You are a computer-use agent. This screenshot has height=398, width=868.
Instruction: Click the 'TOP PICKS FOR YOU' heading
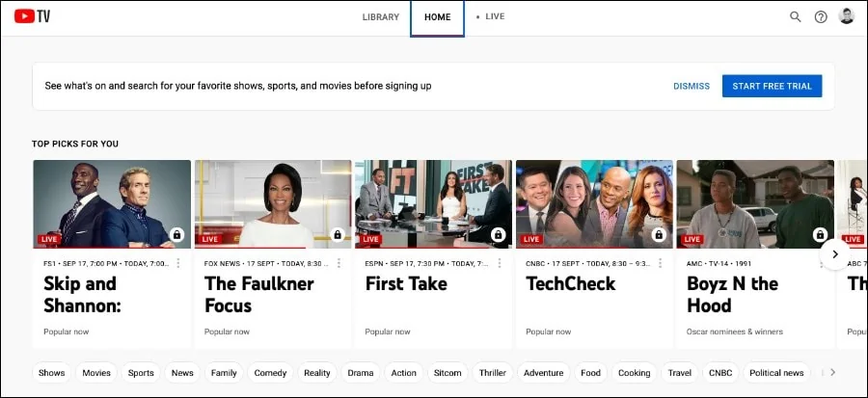pyautogui.click(x=75, y=144)
